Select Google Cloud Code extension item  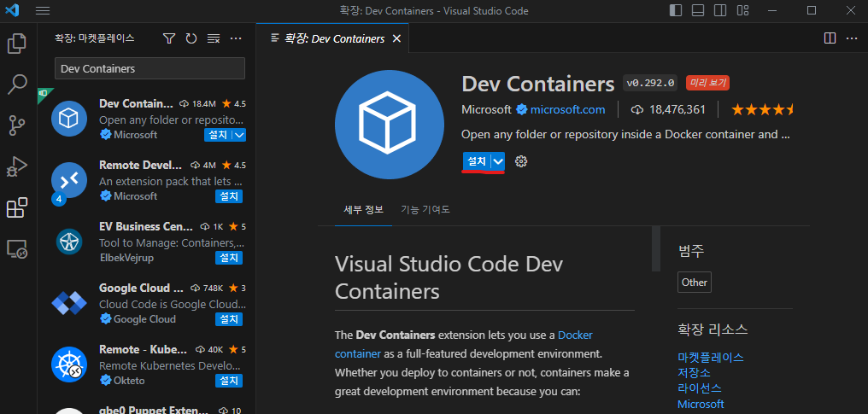pos(147,303)
